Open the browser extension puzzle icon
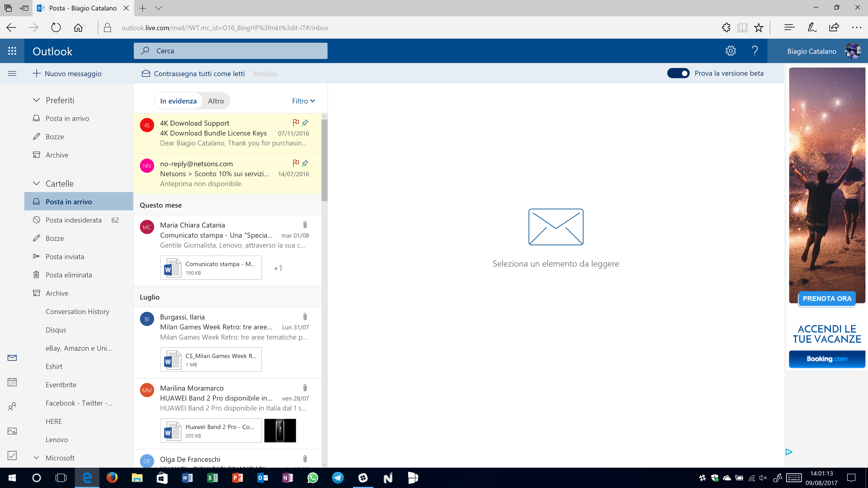 pos(726,28)
